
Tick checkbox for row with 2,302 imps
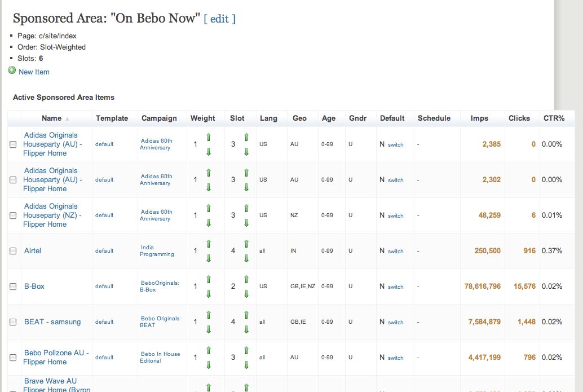click(x=13, y=180)
